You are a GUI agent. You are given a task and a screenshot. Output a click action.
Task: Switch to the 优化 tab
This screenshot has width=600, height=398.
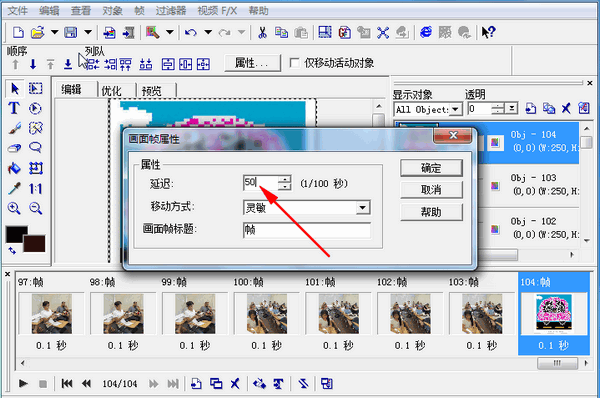[x=111, y=91]
